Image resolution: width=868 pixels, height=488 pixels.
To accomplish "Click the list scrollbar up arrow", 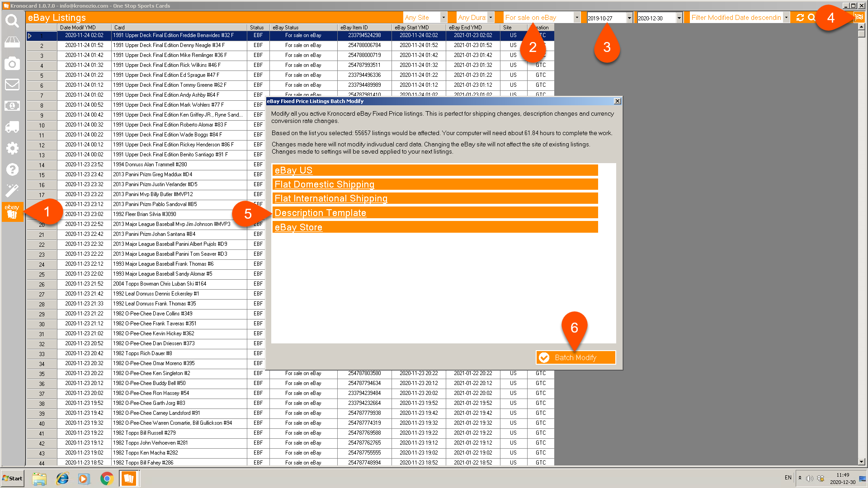I will pos(862,28).
